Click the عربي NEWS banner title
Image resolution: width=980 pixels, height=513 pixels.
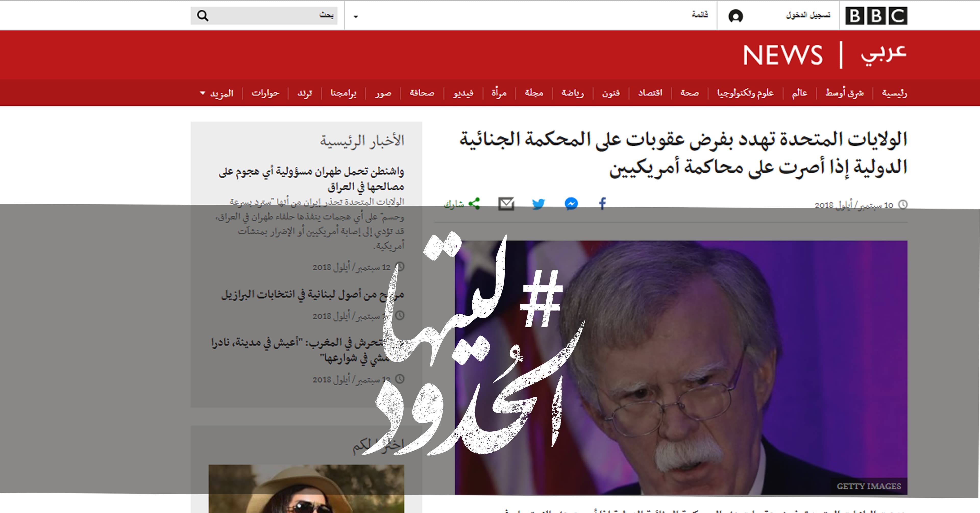[825, 55]
